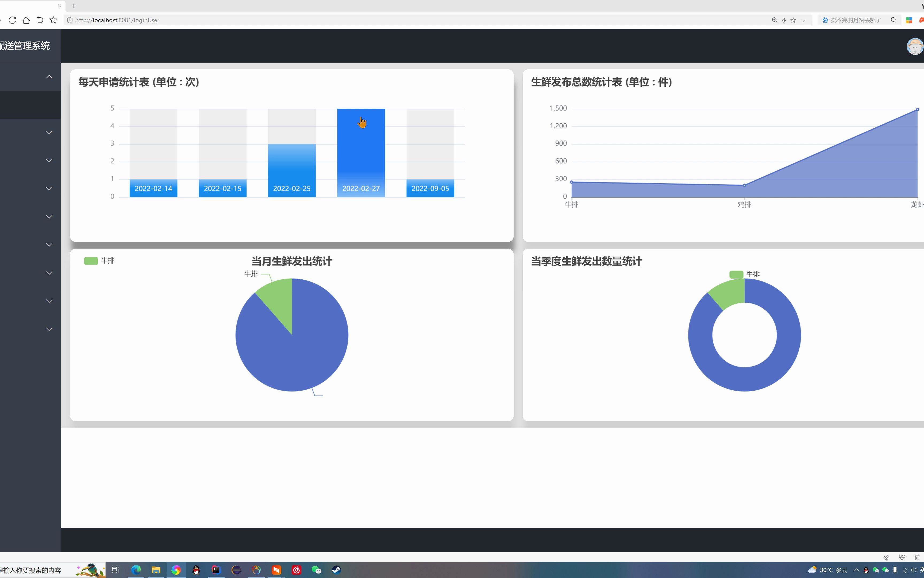Click the 生鲜发布总数统计表 (单位：件) heading
The image size is (924, 578).
[601, 82]
